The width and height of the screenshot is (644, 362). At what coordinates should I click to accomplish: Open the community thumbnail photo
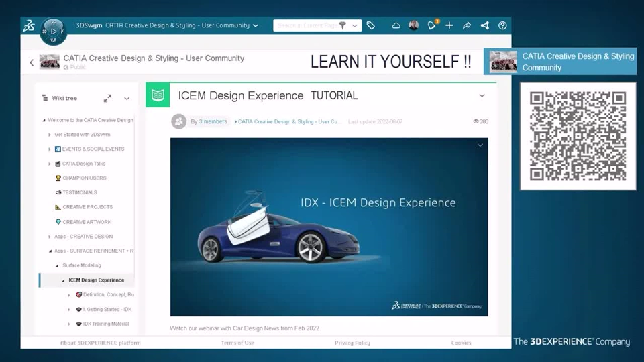(x=49, y=62)
